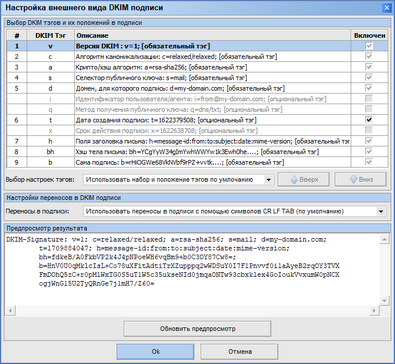
Task: Confirm with the Ok button
Action: pyautogui.click(x=155, y=352)
